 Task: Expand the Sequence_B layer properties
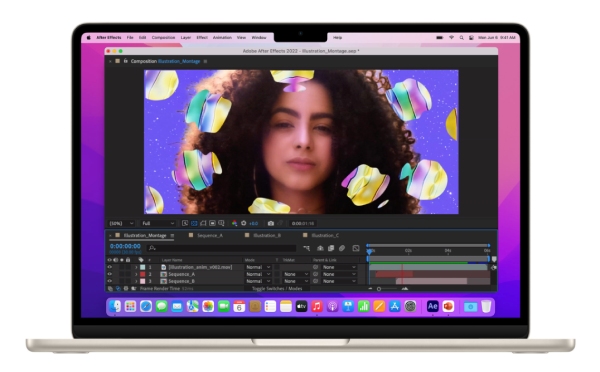coord(136,281)
